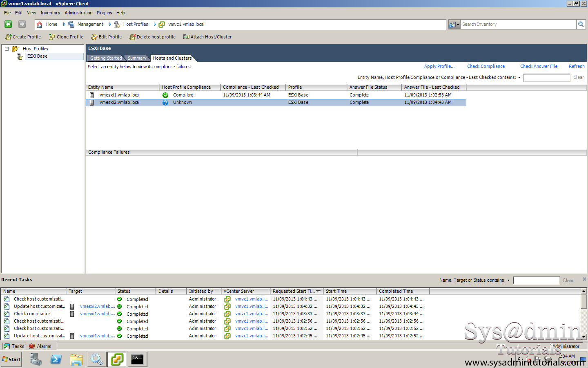Open the Inventory menu
Screen dimensions: 588x368
click(x=50, y=13)
